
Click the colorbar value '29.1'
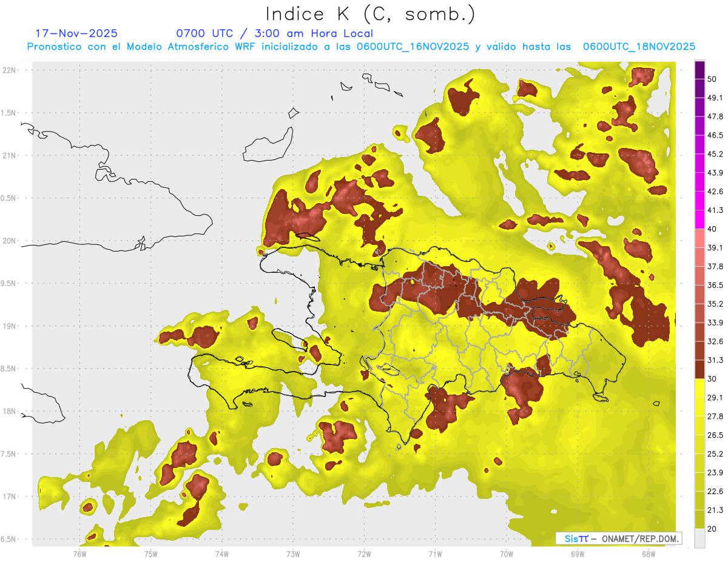coord(715,398)
